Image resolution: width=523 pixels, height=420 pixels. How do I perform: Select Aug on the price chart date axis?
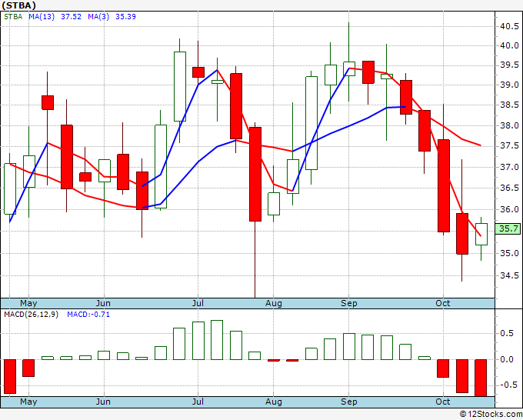[274, 303]
